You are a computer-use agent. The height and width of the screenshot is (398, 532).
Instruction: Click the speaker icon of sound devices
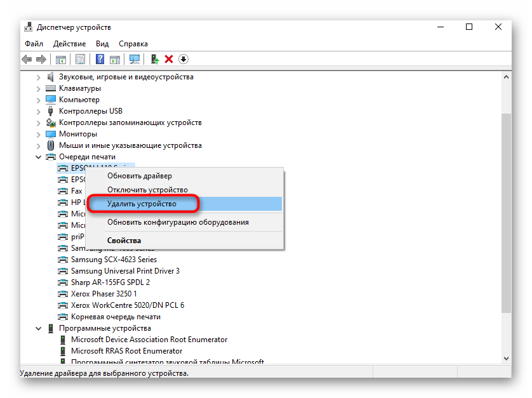(51, 77)
